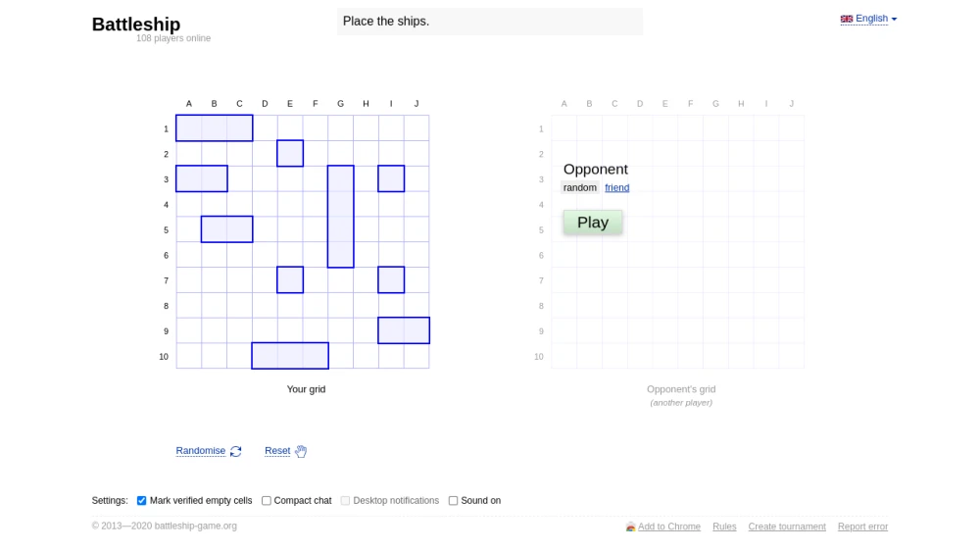
Task: Switch opponent to friend
Action: click(616, 187)
